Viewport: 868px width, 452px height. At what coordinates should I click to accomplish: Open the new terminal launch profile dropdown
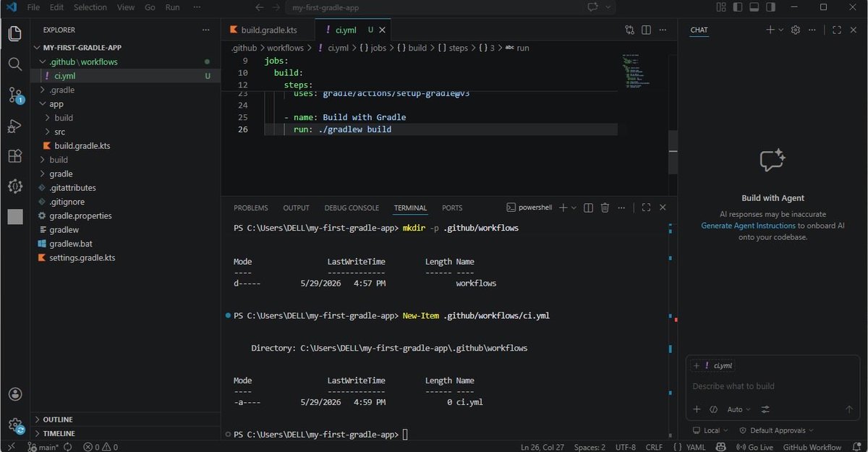[x=574, y=208]
